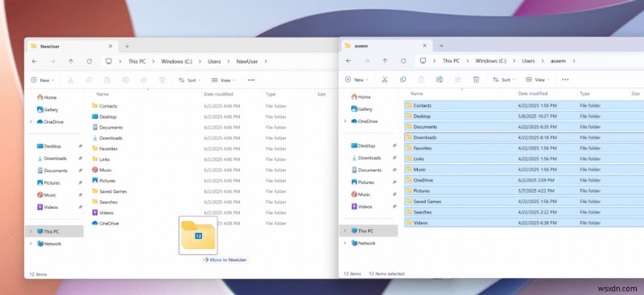Click This PC breadcrumb in the aseem window
This screenshot has width=644, height=295.
point(451,61)
